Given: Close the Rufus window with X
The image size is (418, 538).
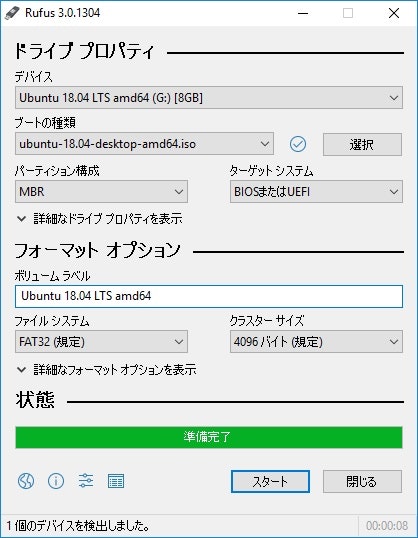Looking at the screenshot, I should click(x=394, y=13).
